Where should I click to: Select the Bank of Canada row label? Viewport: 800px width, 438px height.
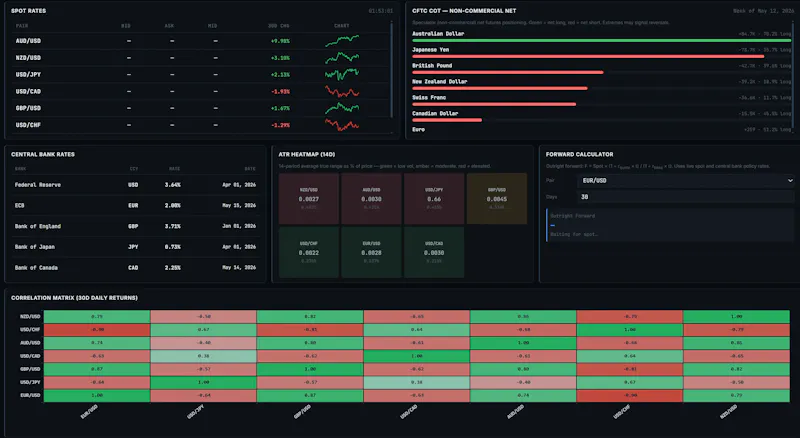[36, 267]
